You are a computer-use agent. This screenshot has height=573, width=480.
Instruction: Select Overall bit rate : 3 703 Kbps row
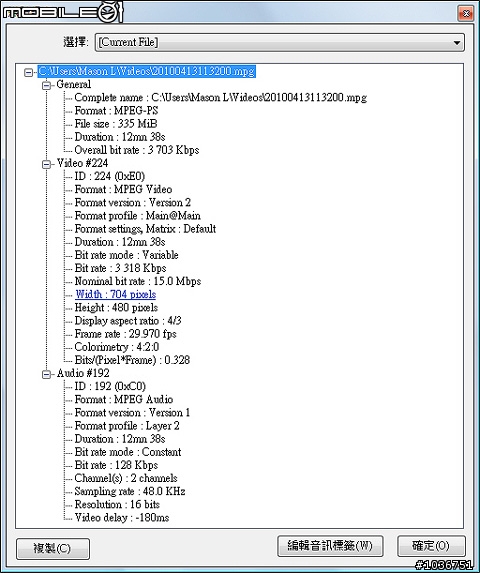tap(137, 150)
